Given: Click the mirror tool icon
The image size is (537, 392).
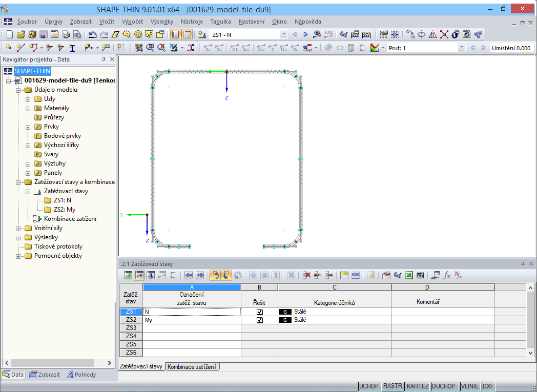Looking at the screenshot, I should [x=433, y=34].
